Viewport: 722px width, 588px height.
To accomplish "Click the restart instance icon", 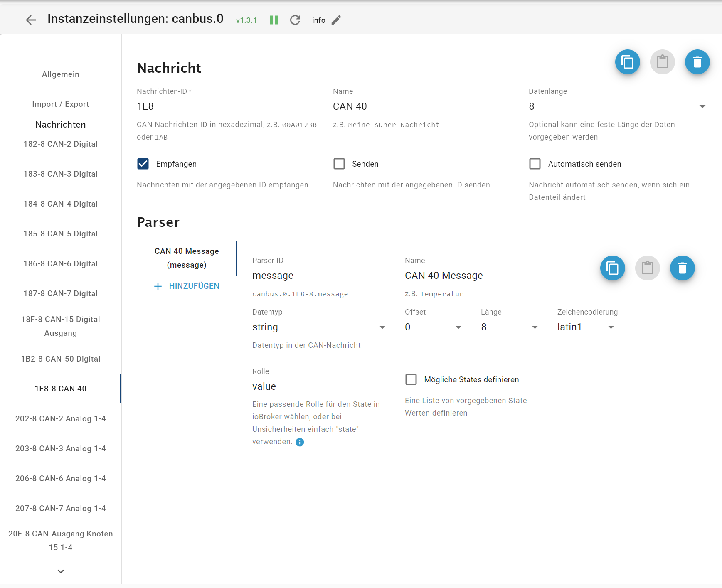I will (295, 20).
